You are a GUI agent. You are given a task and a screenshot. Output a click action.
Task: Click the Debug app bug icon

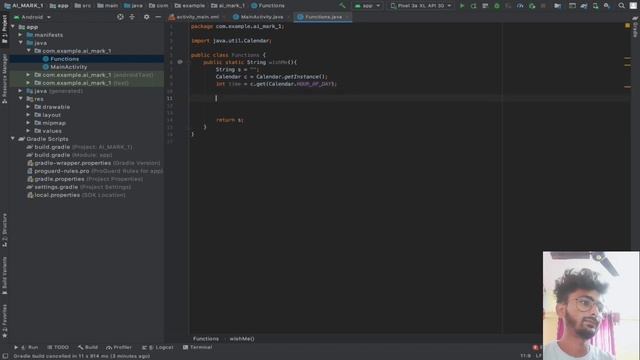497,6
